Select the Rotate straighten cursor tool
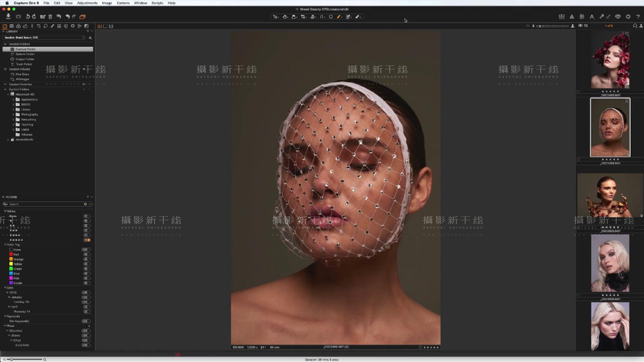The width and height of the screenshot is (644, 362). tap(313, 16)
